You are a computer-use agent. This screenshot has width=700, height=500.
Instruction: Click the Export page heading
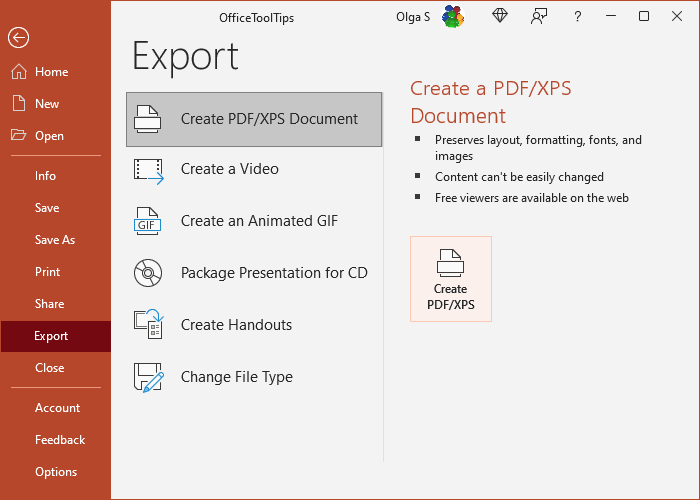pyautogui.click(x=185, y=57)
